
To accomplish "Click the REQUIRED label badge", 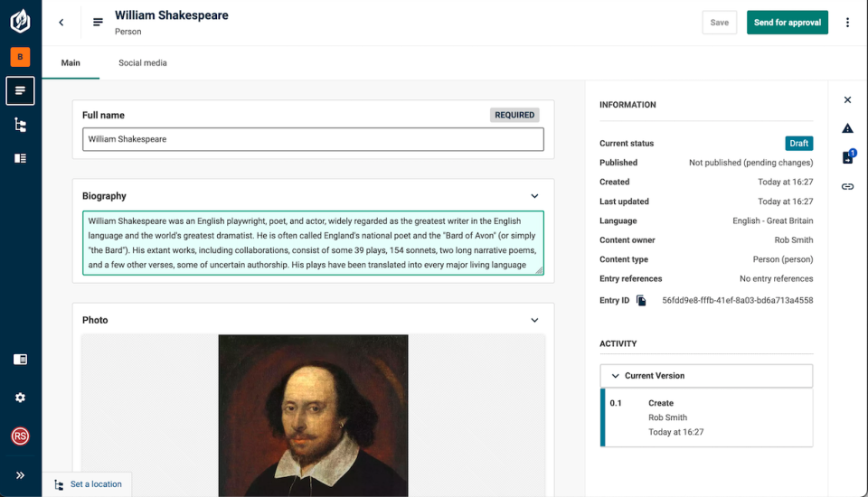I will pos(514,115).
